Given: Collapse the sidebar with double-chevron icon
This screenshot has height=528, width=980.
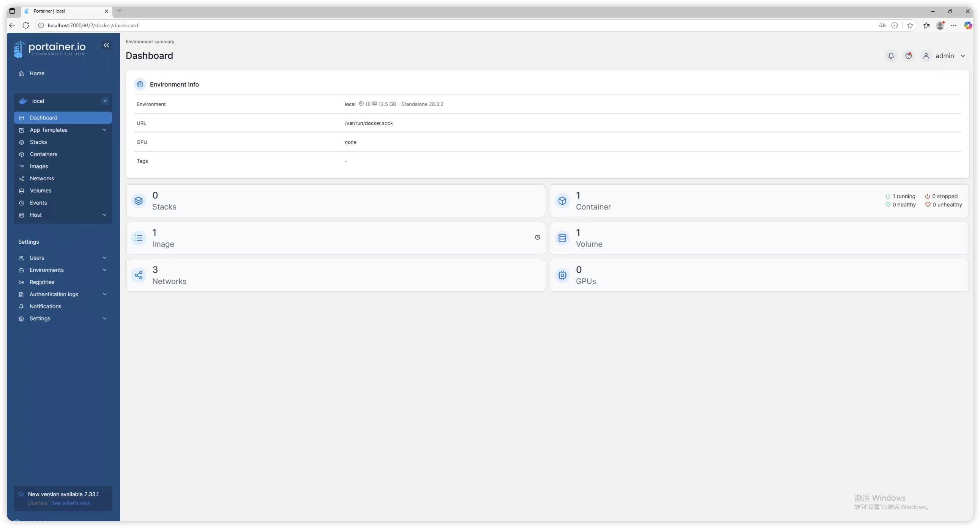Looking at the screenshot, I should pos(106,45).
